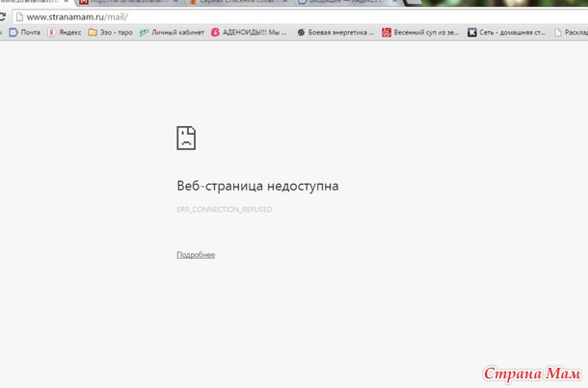Image resolution: width=588 pixels, height=388 pixels.
Task: Open the Весенний суп из зе... bookmark
Action: pyautogui.click(x=420, y=33)
